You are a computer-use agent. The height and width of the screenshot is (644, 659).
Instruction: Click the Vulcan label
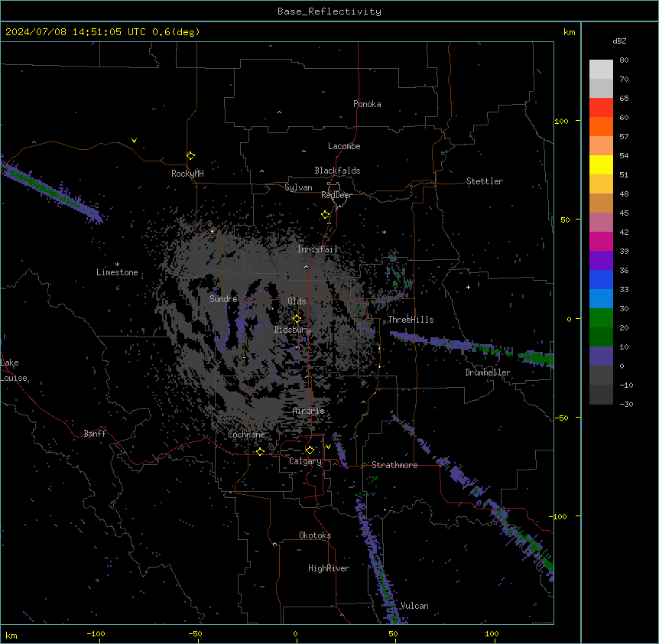[414, 606]
